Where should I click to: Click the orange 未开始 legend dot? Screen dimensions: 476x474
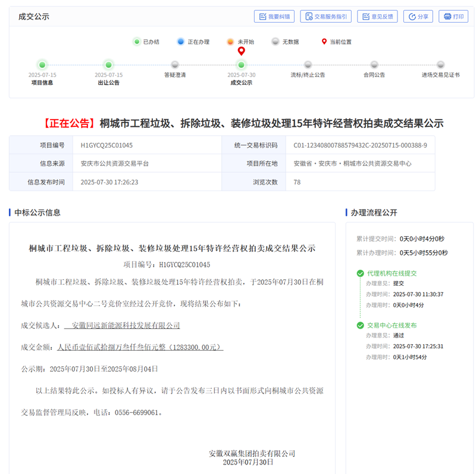pyautogui.click(x=230, y=42)
